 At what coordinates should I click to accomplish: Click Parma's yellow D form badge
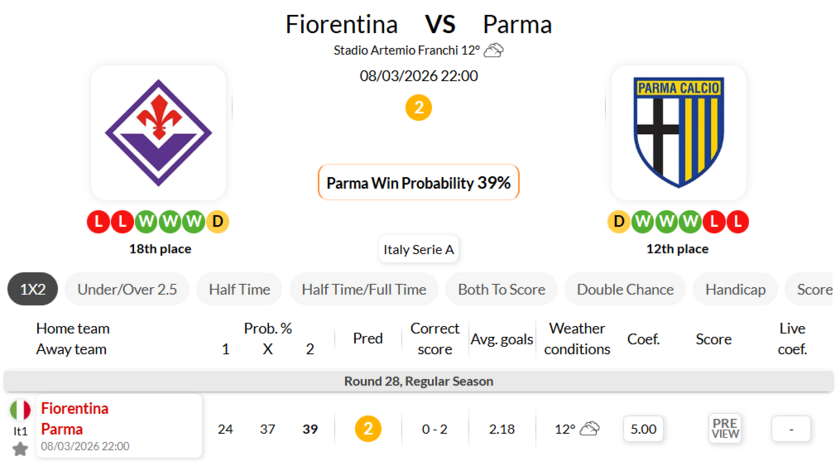click(x=619, y=222)
